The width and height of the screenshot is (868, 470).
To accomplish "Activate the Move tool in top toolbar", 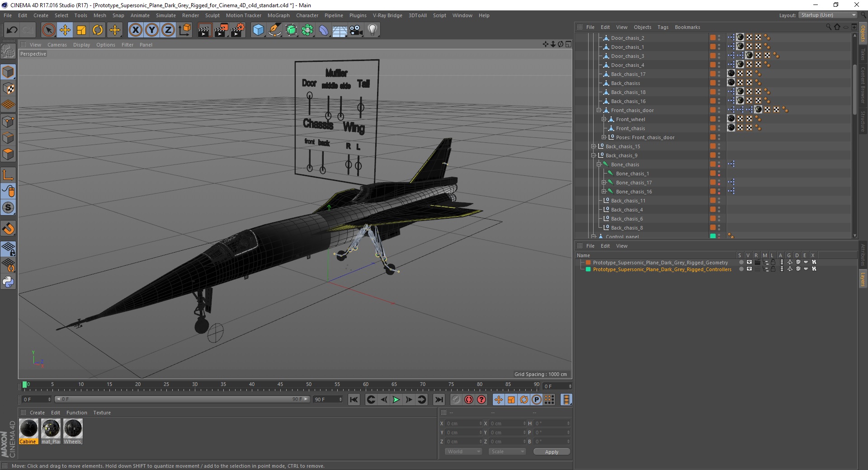I will (x=65, y=30).
